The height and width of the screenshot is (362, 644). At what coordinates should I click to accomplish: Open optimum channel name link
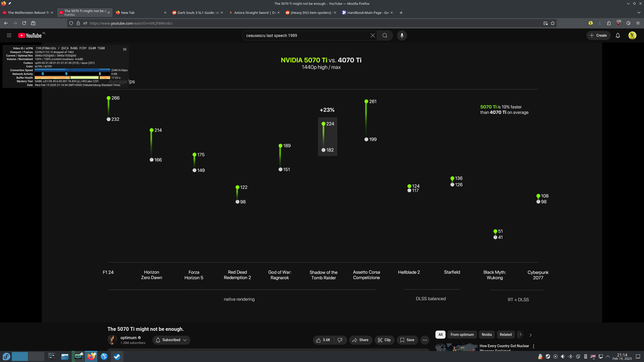coord(128,338)
